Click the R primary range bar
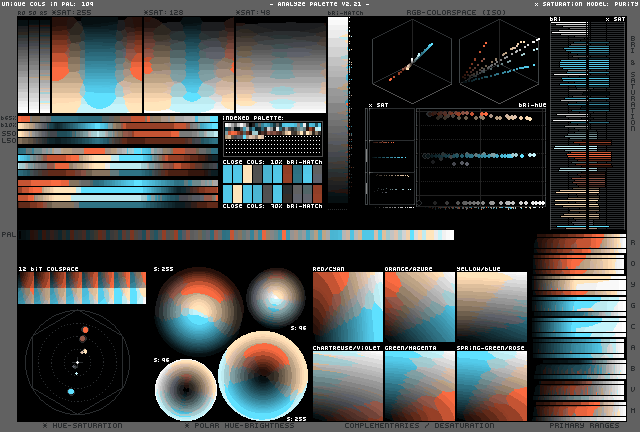The height and width of the screenshot is (432, 640). coord(580,243)
